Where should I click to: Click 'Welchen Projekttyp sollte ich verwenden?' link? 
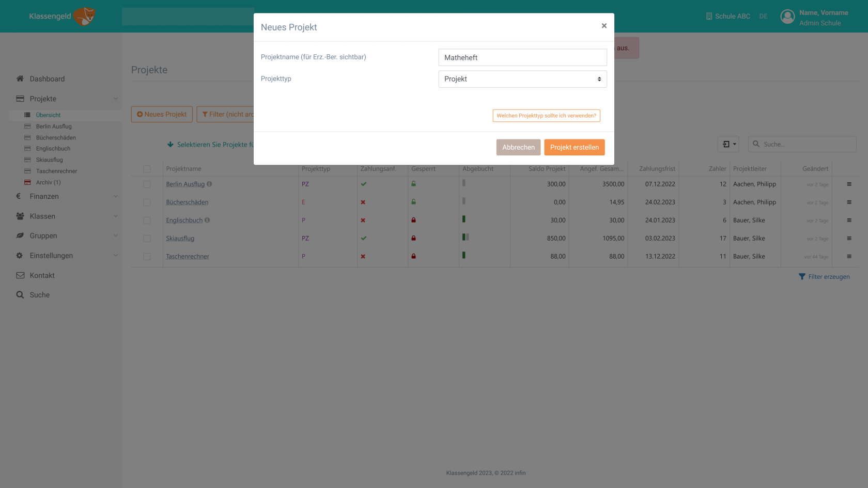[x=546, y=116]
